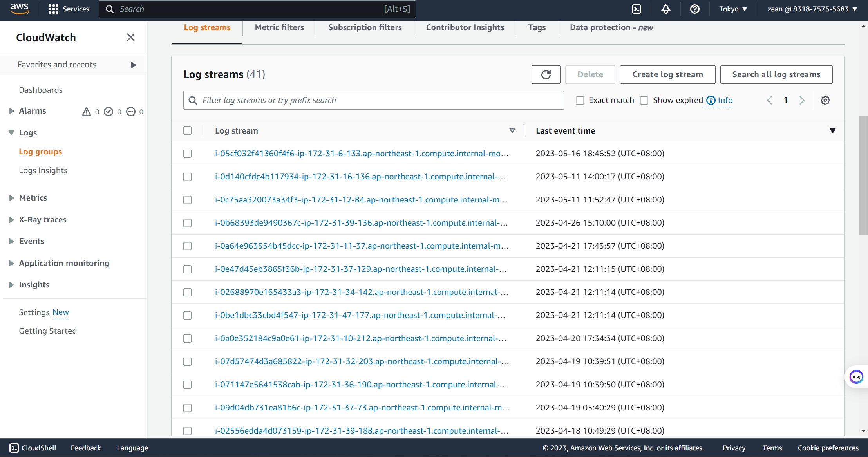Screen dimensions: 868x457
Task: Enable the Show expired checkbox
Action: click(x=644, y=101)
